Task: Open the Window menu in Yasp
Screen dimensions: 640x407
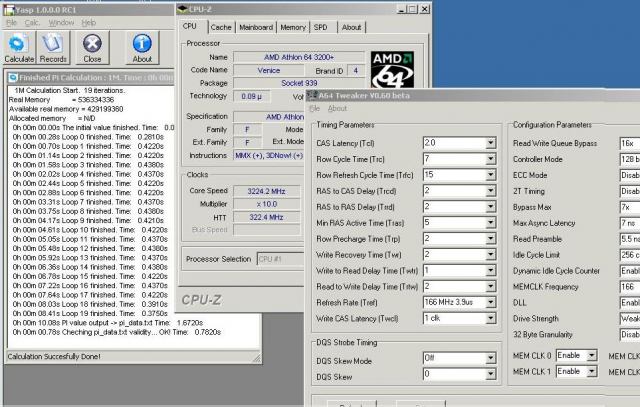Action: pos(61,22)
